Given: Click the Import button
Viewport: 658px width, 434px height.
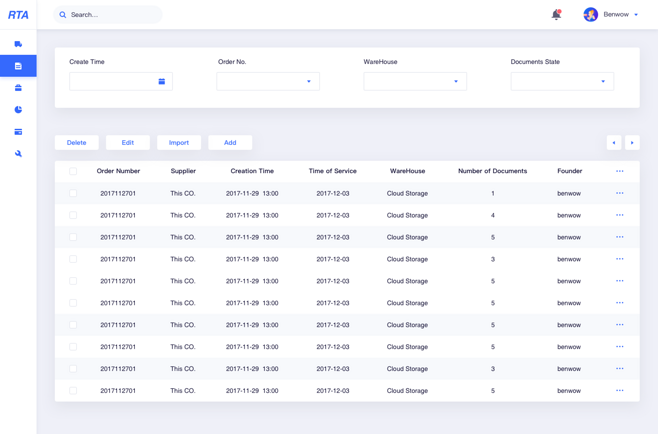Looking at the screenshot, I should pos(179,143).
